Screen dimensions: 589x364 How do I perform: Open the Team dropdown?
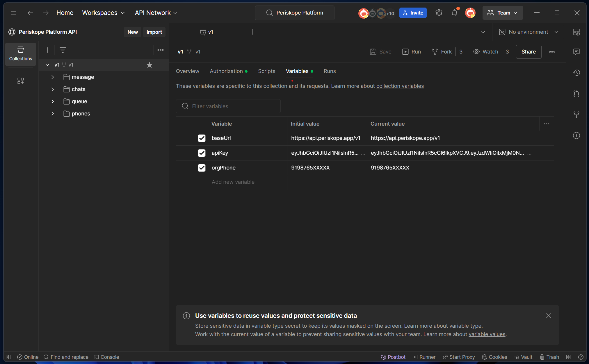coord(503,13)
